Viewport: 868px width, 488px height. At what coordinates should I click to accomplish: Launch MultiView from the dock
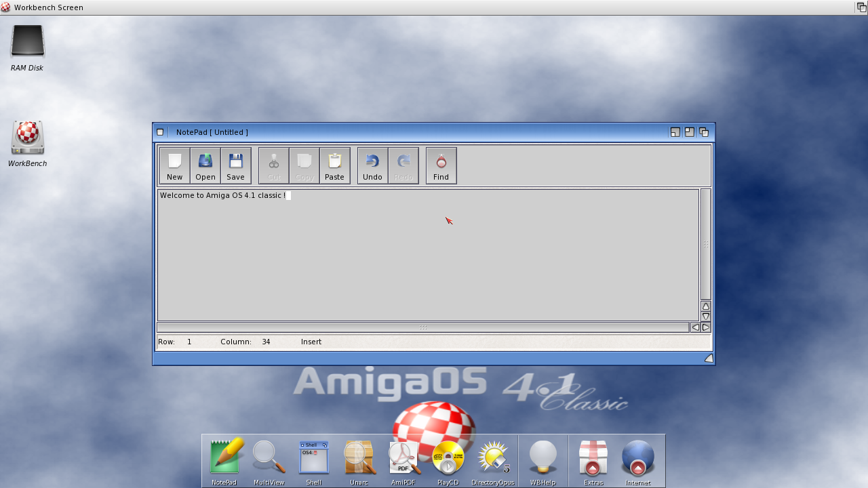click(x=269, y=462)
